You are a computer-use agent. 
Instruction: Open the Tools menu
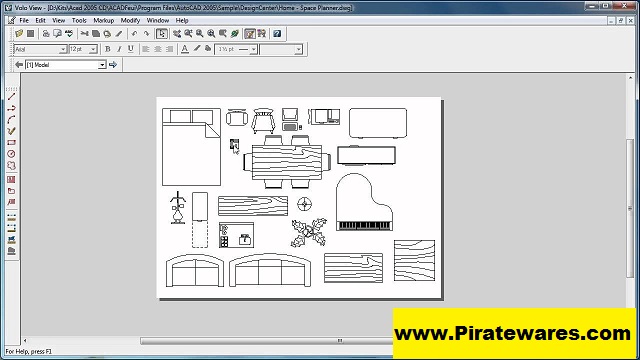[x=79, y=20]
